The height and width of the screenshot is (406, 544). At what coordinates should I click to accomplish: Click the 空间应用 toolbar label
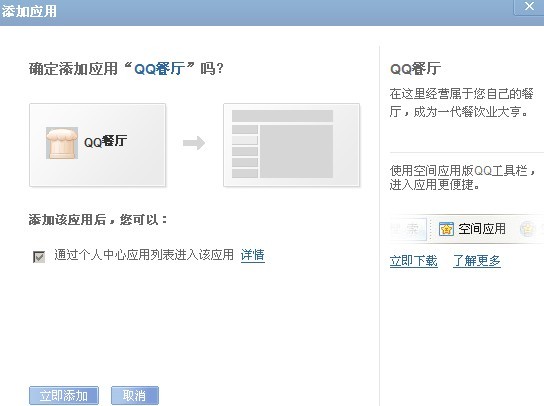tap(482, 229)
